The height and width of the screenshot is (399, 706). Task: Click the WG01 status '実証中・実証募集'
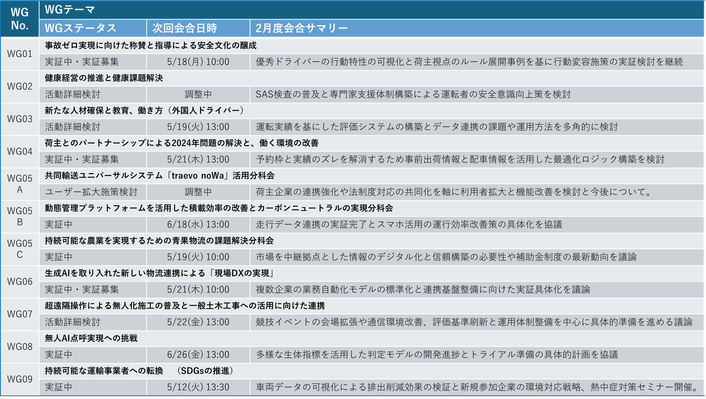(93, 62)
